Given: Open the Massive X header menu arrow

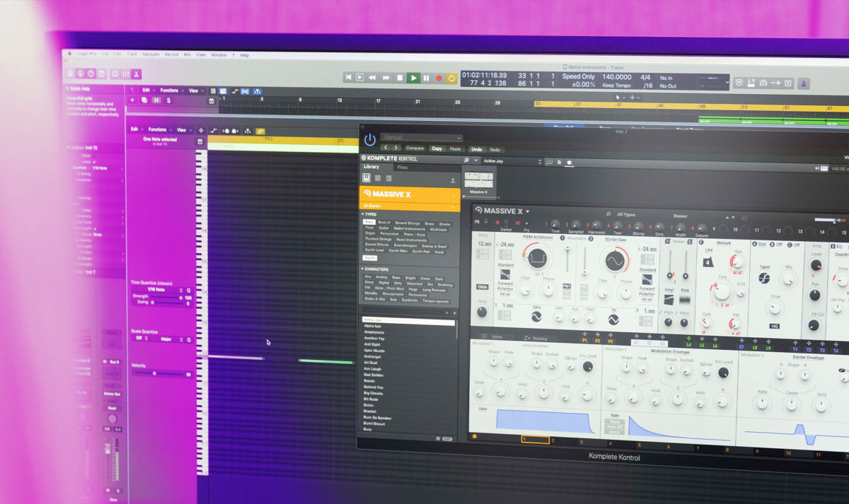Looking at the screenshot, I should click(528, 211).
